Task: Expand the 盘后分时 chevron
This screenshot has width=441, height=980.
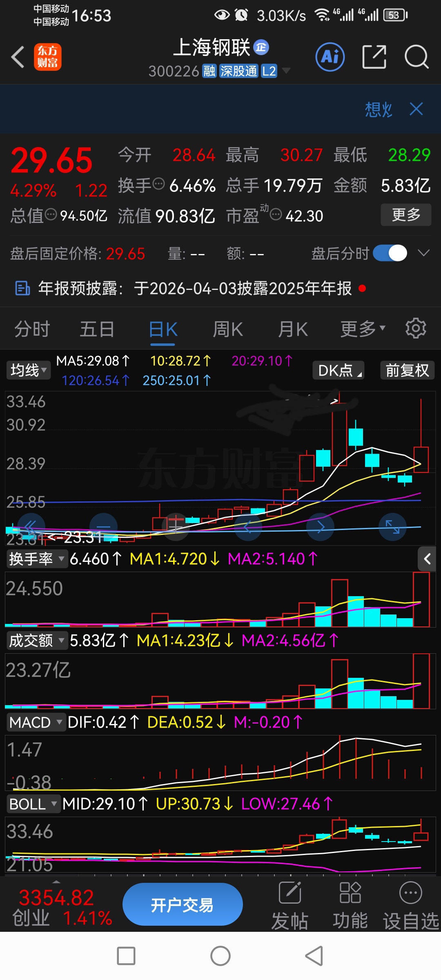Action: pos(424,253)
